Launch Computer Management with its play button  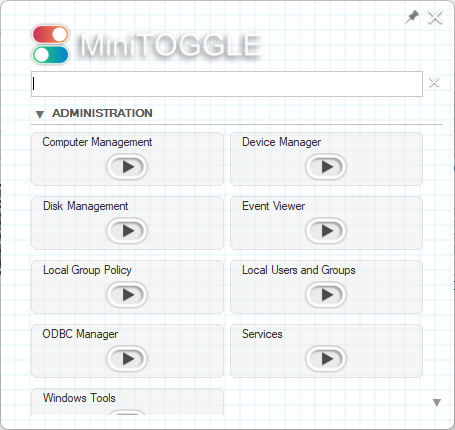pyautogui.click(x=127, y=167)
